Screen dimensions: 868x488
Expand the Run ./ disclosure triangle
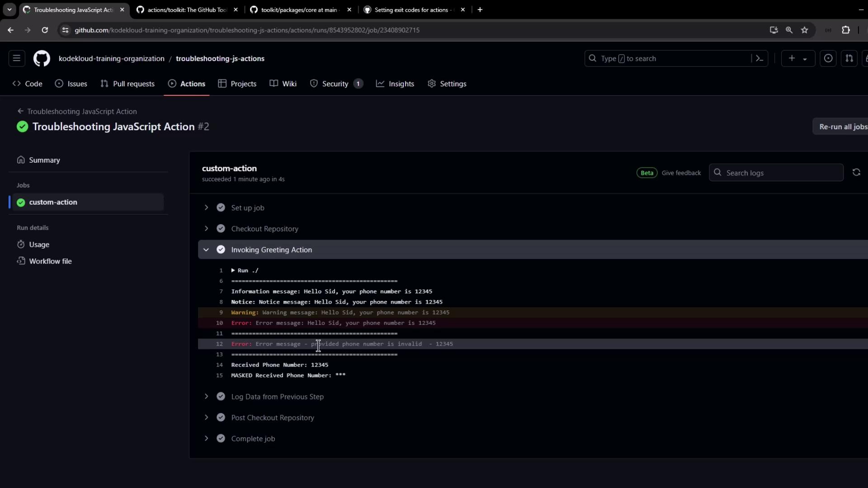[233, 270]
